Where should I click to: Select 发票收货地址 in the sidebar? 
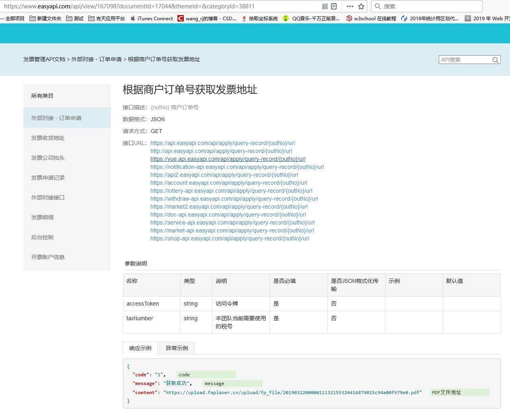click(x=48, y=138)
